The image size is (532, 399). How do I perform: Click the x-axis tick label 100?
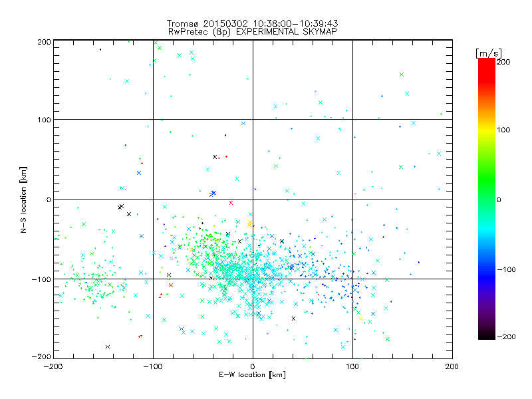pyautogui.click(x=352, y=366)
